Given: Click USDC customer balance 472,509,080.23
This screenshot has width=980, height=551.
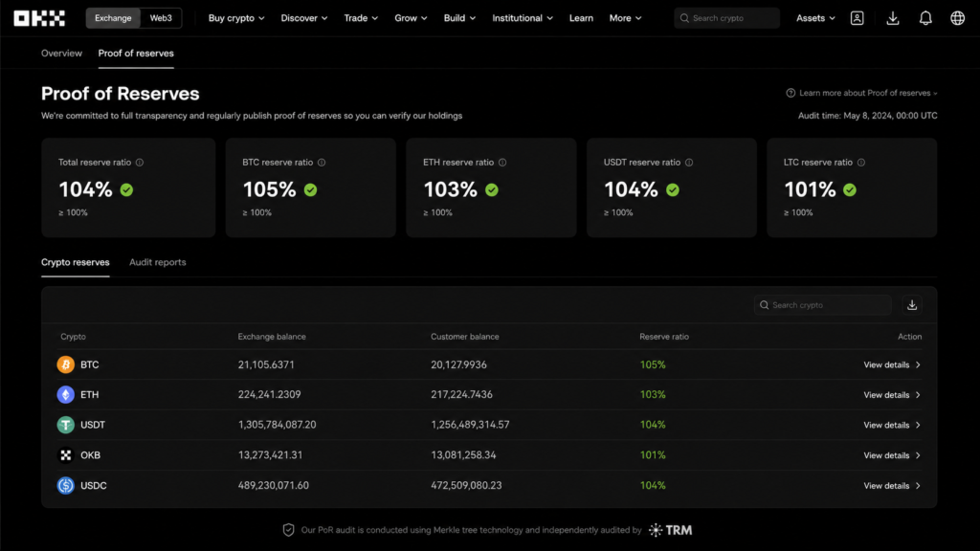Looking at the screenshot, I should 466,485.
